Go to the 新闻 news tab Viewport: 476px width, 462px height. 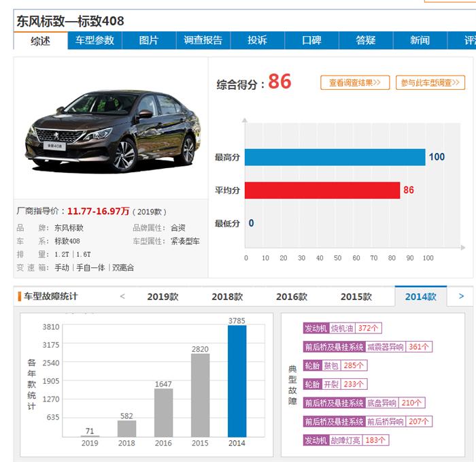point(420,40)
